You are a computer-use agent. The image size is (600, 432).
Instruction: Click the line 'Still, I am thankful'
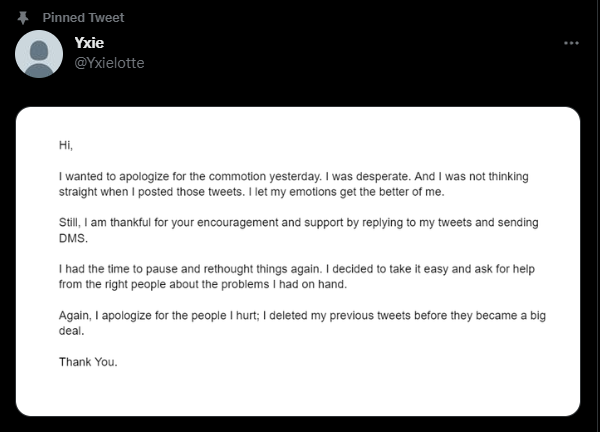pyautogui.click(x=298, y=223)
